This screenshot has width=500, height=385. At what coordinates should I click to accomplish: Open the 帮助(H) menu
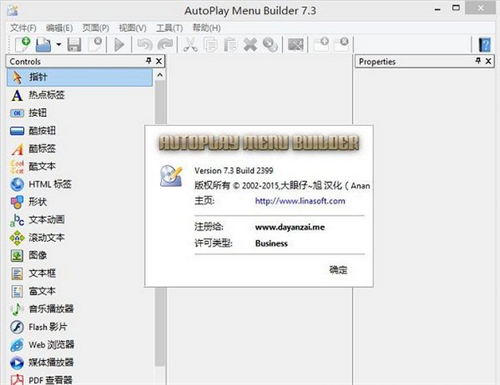tap(207, 28)
